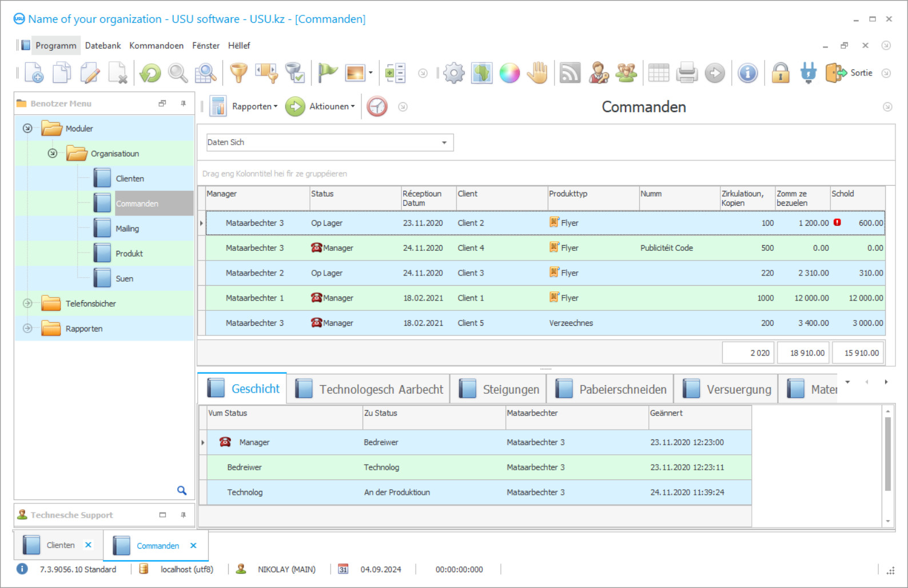Click the magnifier search icon in toolbar
This screenshot has width=908, height=588.
(178, 73)
